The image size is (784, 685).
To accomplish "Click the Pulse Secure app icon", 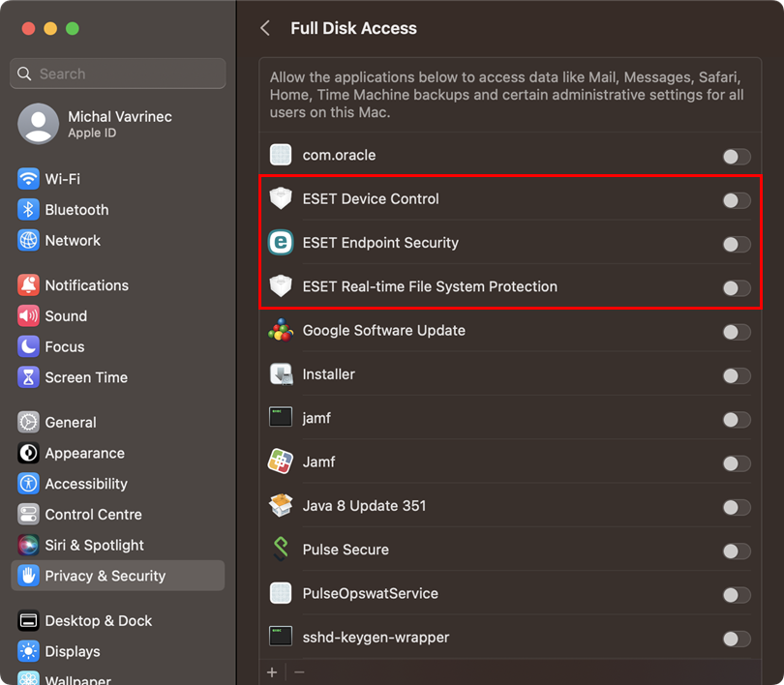I will [281, 550].
